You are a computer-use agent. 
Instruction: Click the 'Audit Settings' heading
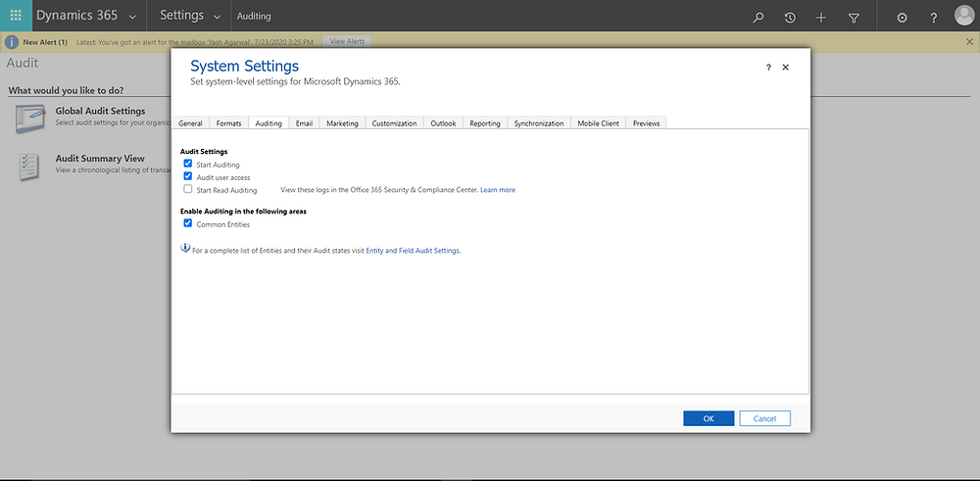click(x=204, y=152)
